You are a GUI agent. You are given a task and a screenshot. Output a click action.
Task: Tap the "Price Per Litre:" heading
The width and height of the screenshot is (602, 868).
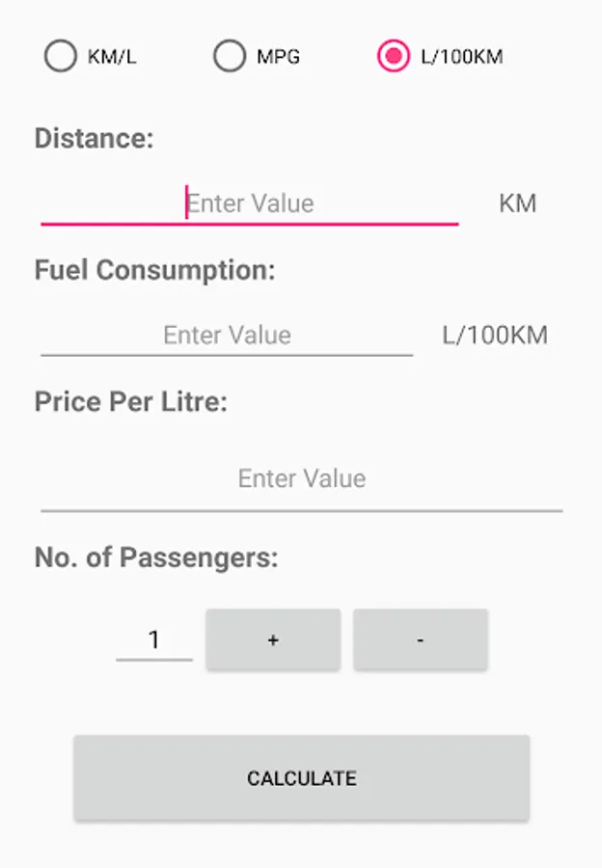point(130,401)
